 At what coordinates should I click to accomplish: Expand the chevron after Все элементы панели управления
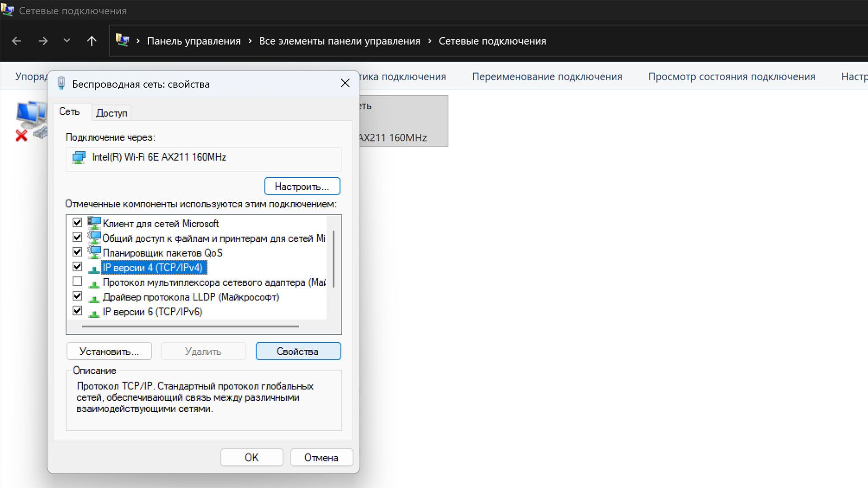coord(429,41)
